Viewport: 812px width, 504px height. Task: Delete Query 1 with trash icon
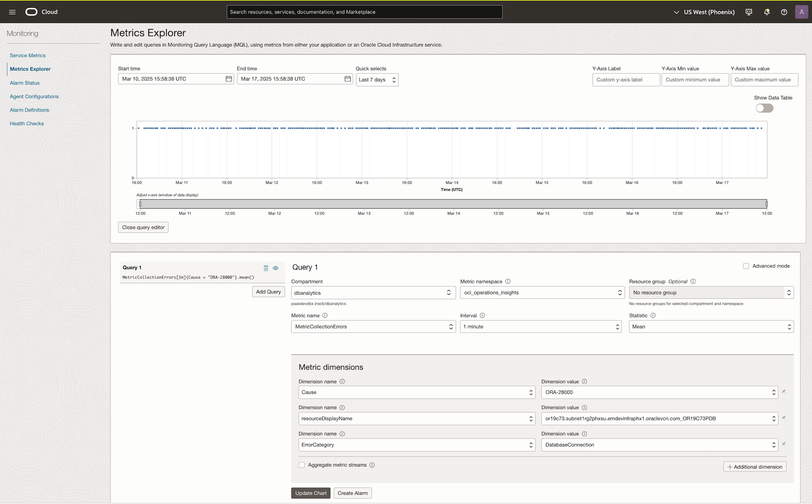coord(266,268)
